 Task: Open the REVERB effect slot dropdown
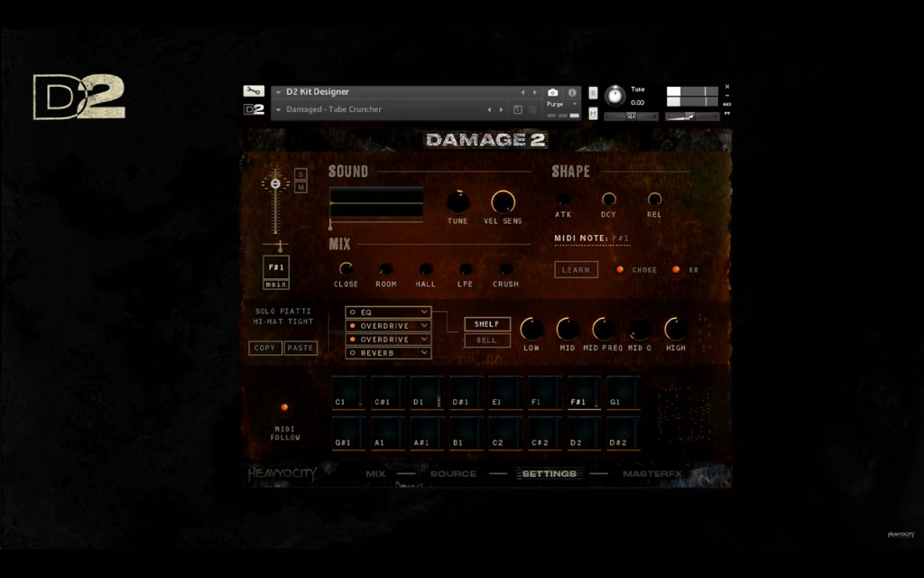point(424,353)
